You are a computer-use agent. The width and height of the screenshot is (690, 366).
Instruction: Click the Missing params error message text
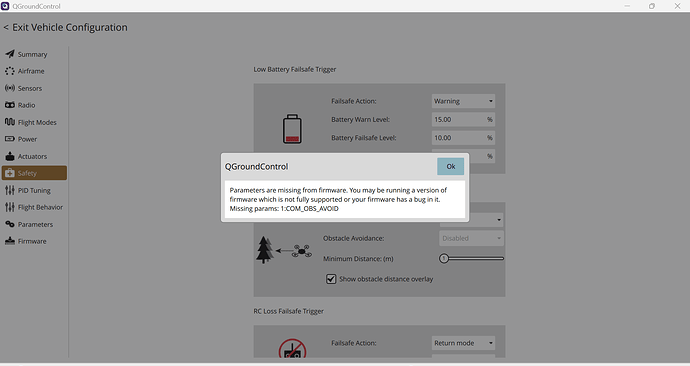pyautogui.click(x=284, y=209)
